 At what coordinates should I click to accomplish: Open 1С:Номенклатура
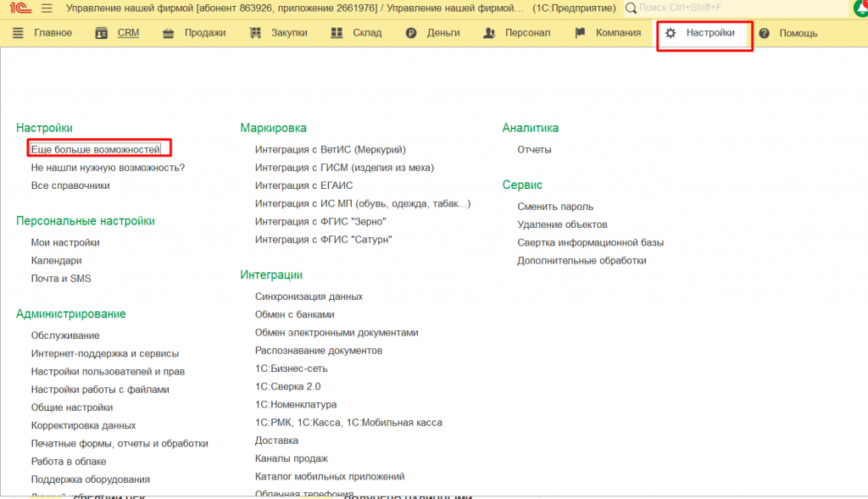tap(296, 404)
